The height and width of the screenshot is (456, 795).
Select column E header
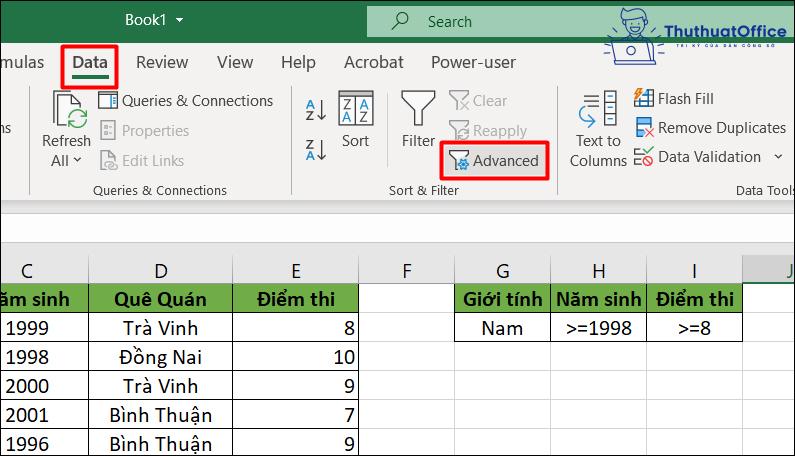(296, 270)
